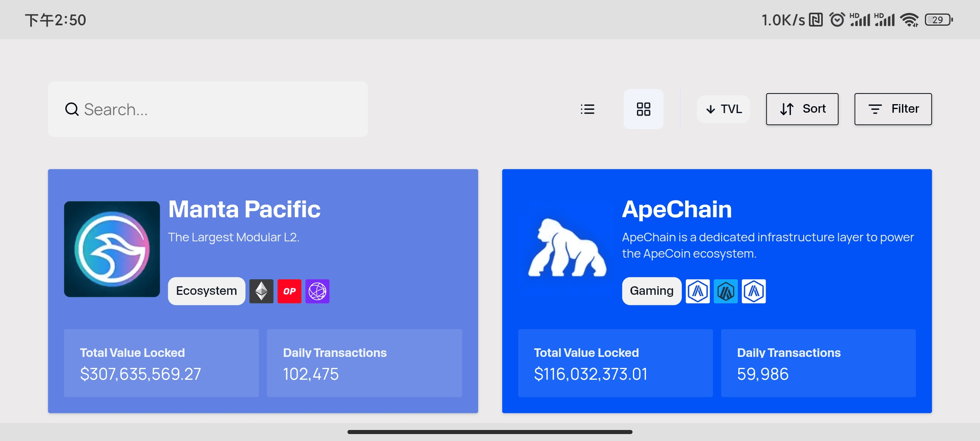Toggle the TVL sort direction chip
Screen dimensions: 980x441
coord(723,109)
